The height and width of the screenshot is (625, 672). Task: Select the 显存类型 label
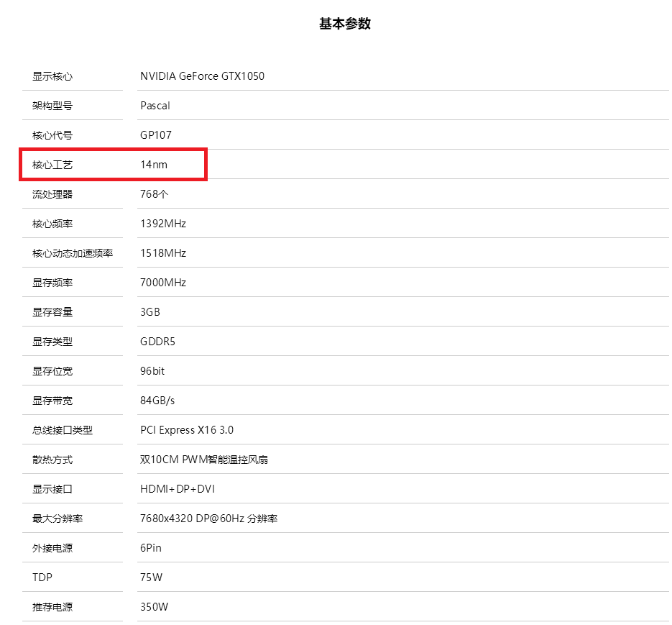coord(52,342)
